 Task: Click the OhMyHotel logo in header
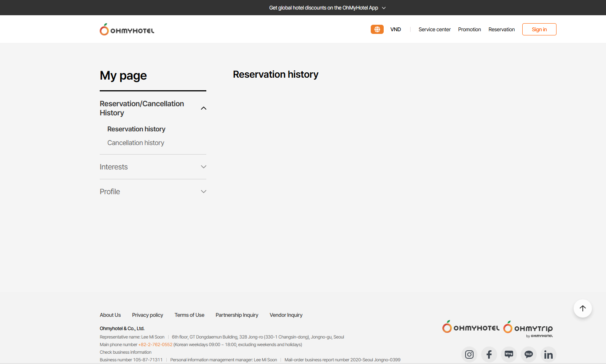pyautogui.click(x=127, y=30)
